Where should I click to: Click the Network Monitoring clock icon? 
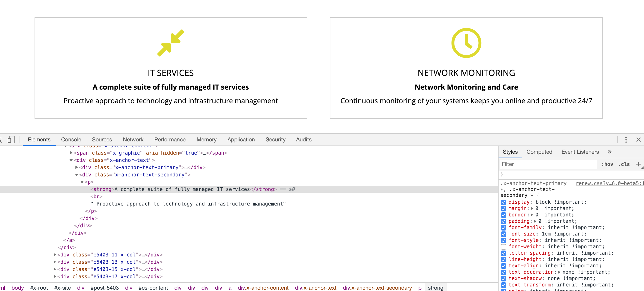466,43
